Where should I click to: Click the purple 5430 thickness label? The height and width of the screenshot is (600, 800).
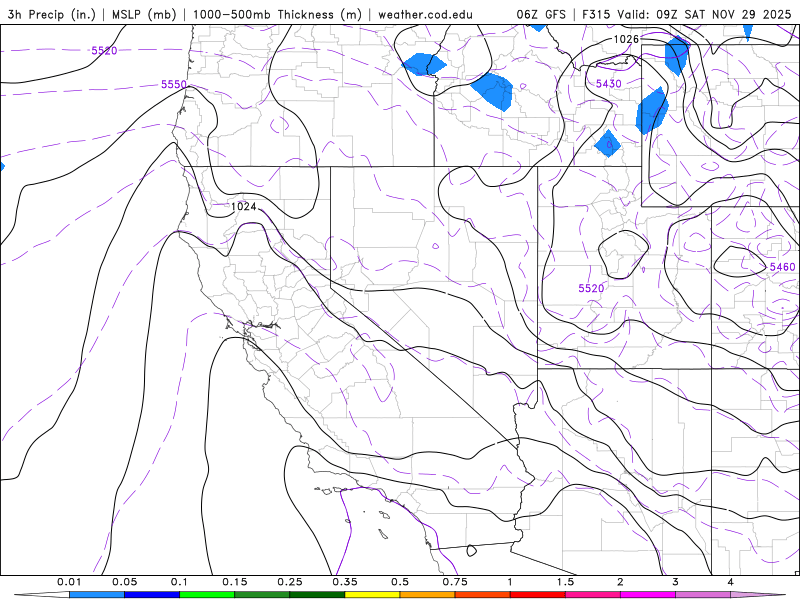(609, 84)
